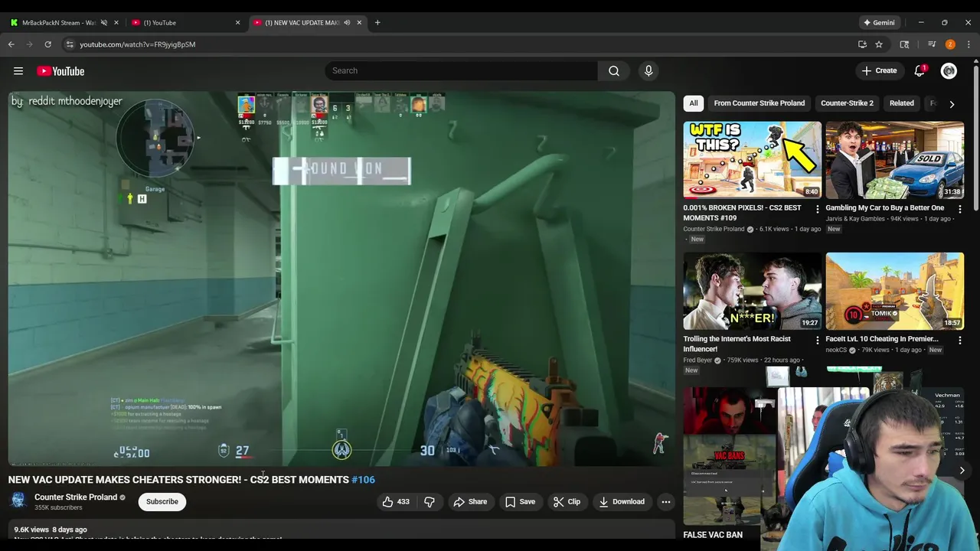
Task: Click 'neokCS' channel name
Action: click(836, 350)
